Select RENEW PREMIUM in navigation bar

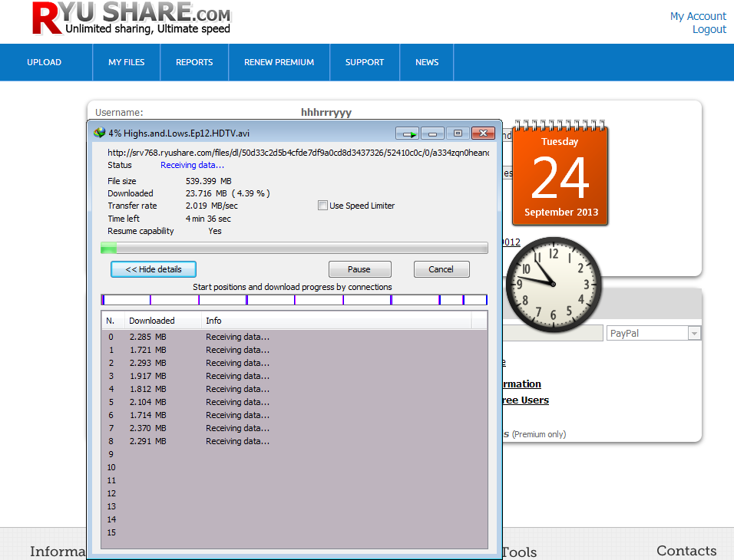pos(279,62)
